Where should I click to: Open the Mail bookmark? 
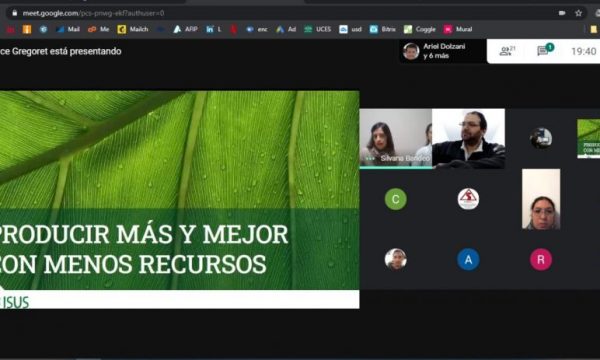(68, 29)
